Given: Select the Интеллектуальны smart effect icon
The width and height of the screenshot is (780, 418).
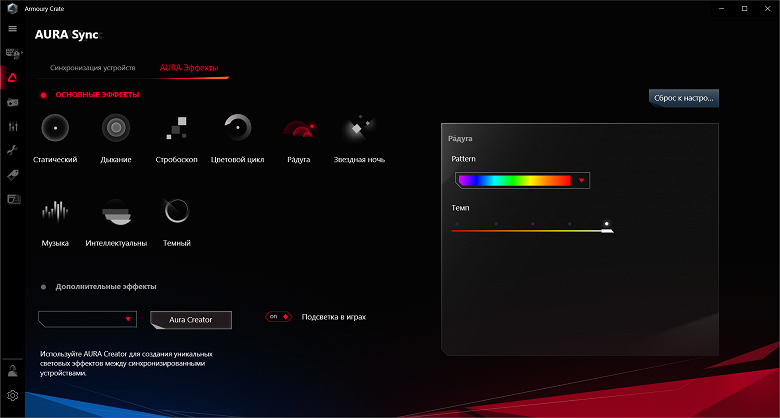Looking at the screenshot, I should point(116,212).
